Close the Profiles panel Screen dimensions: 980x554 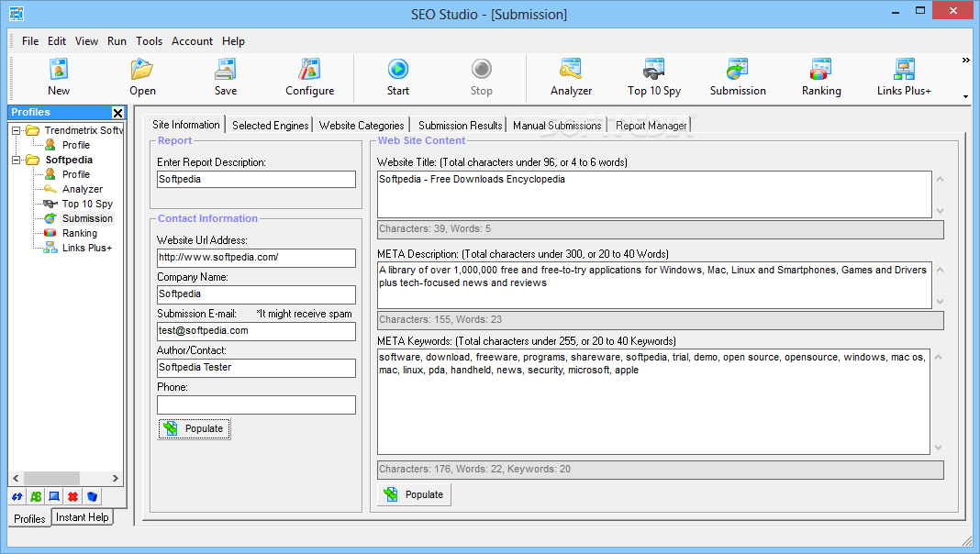click(x=117, y=113)
